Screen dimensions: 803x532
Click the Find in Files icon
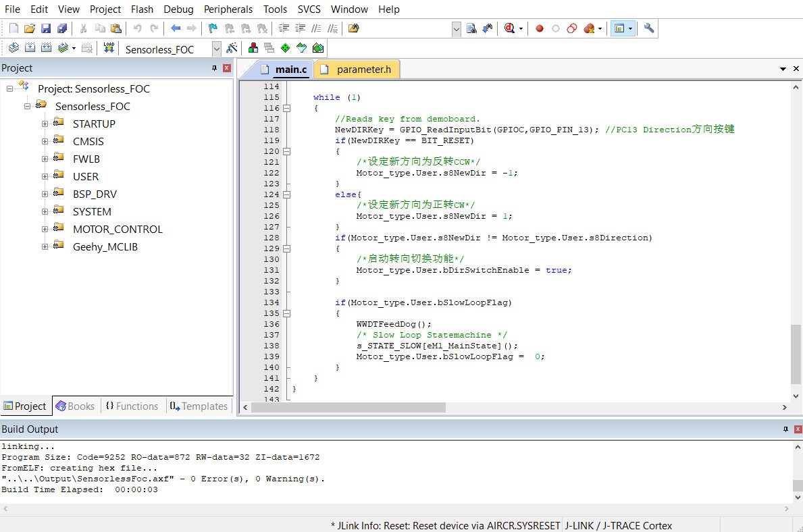coord(353,28)
